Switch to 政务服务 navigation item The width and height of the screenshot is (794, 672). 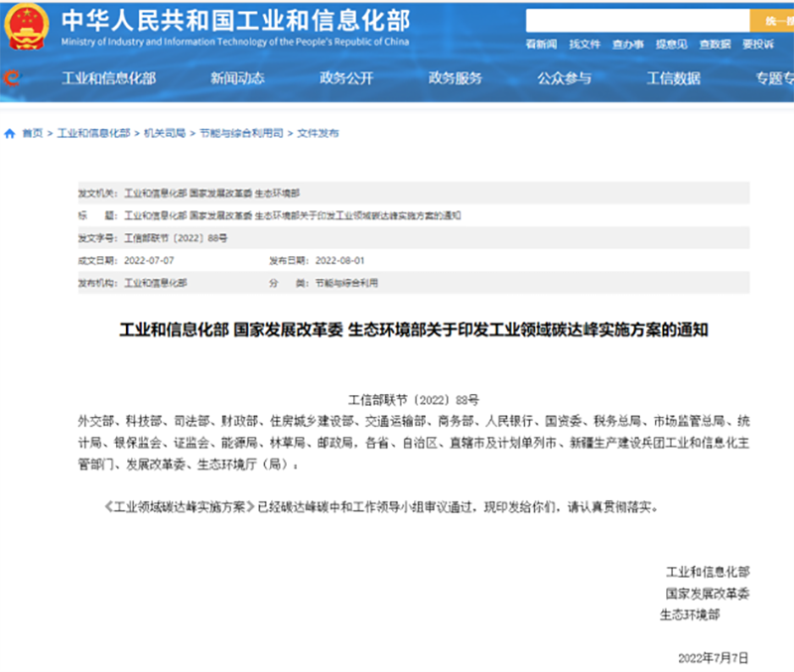click(456, 79)
